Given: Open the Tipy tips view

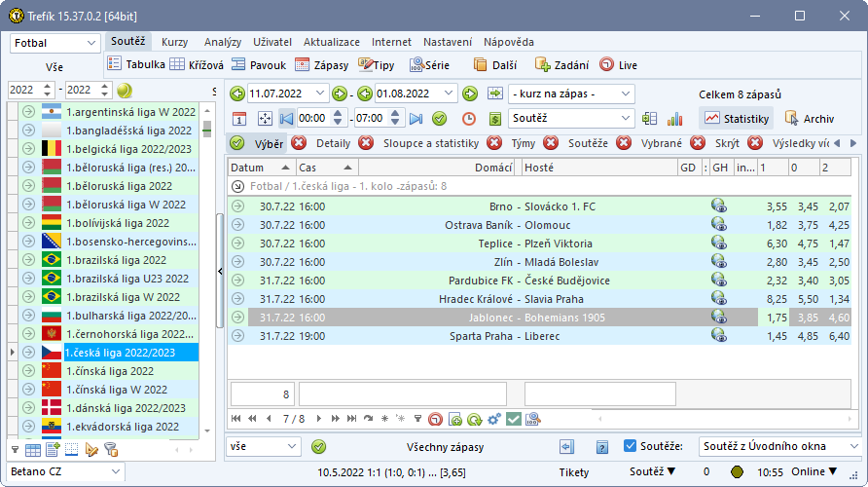Looking at the screenshot, I should click(376, 65).
